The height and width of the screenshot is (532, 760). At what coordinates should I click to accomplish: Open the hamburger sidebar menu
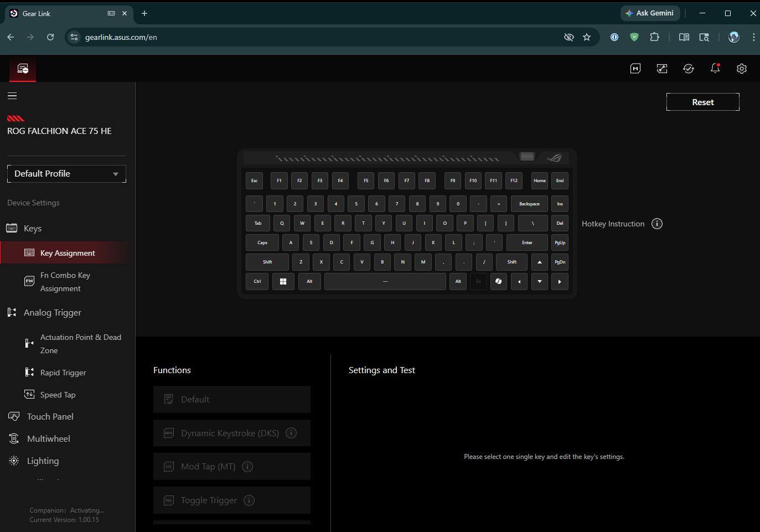(x=12, y=96)
